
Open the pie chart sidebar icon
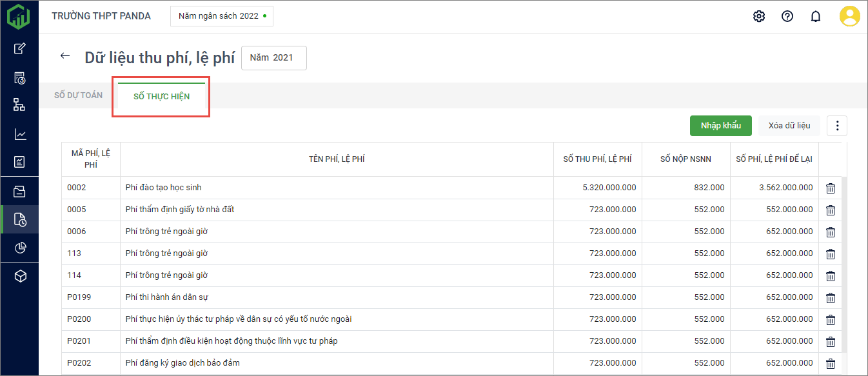click(20, 248)
